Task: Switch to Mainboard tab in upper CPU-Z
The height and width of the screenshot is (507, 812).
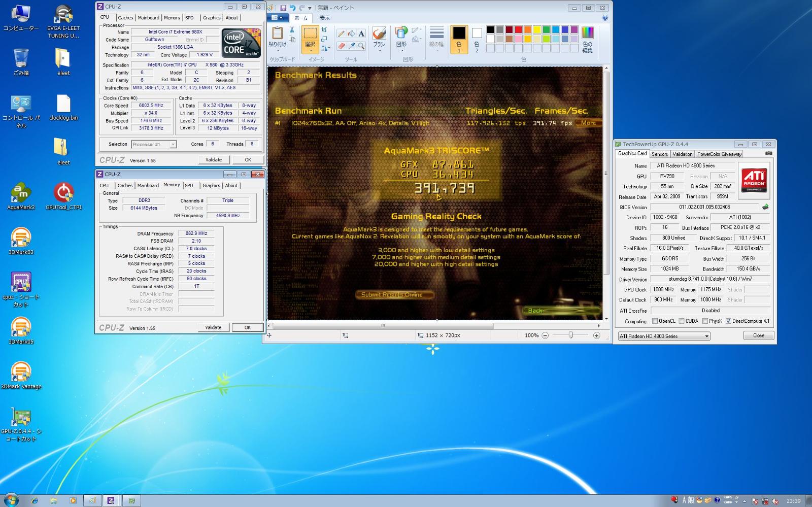Action: coord(148,18)
